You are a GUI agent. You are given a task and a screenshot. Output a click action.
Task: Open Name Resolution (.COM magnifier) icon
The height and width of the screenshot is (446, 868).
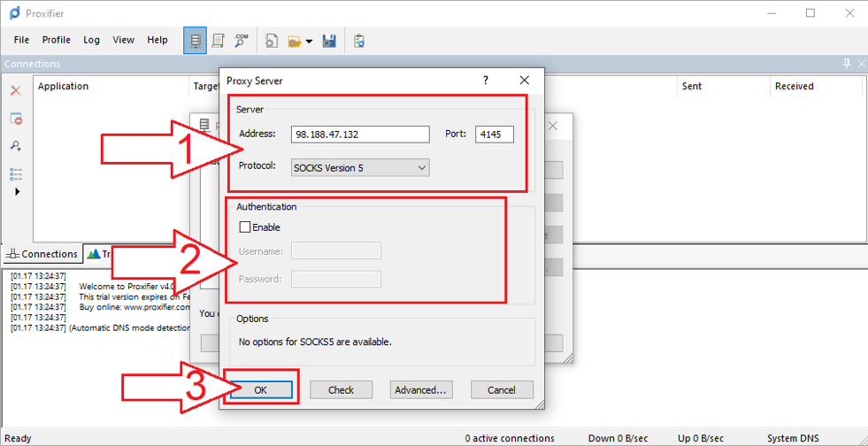point(241,41)
